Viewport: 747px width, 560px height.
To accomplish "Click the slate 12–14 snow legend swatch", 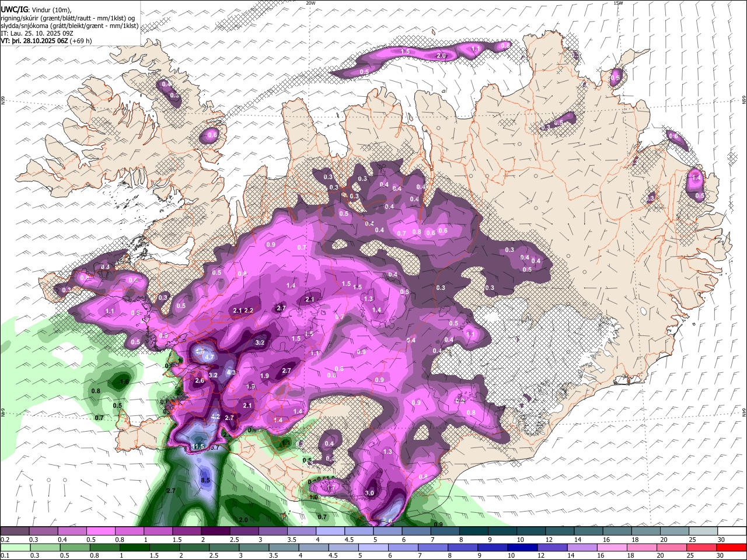I will [x=560, y=531].
